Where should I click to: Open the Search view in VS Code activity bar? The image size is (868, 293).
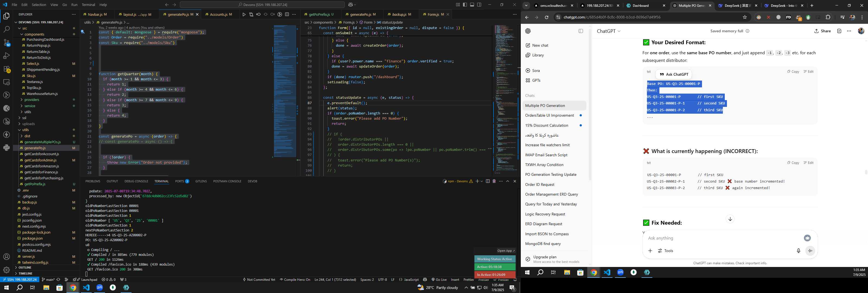pos(7,29)
